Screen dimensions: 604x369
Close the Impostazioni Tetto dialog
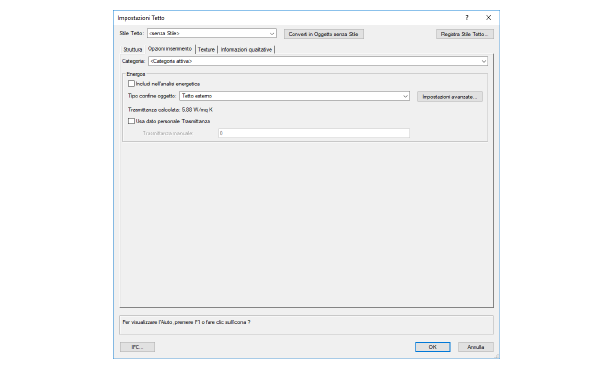point(488,18)
